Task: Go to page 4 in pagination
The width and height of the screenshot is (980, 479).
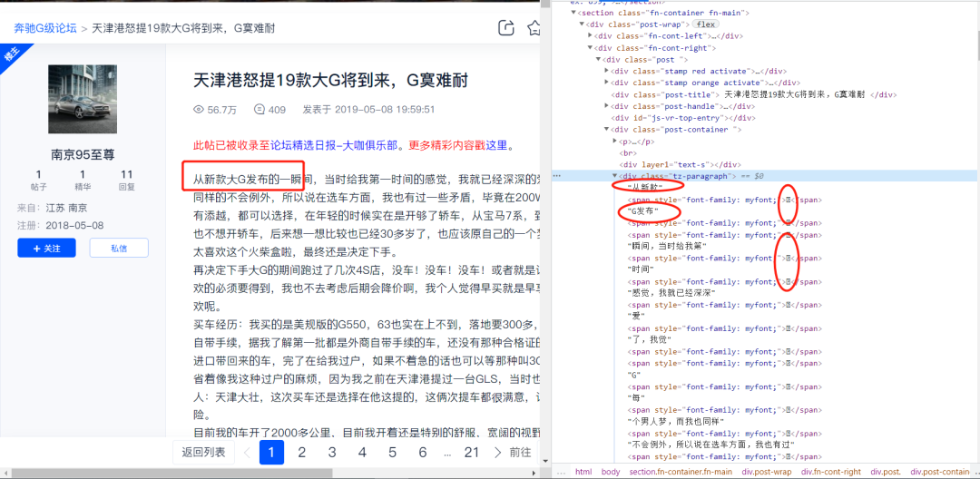Action: 362,452
